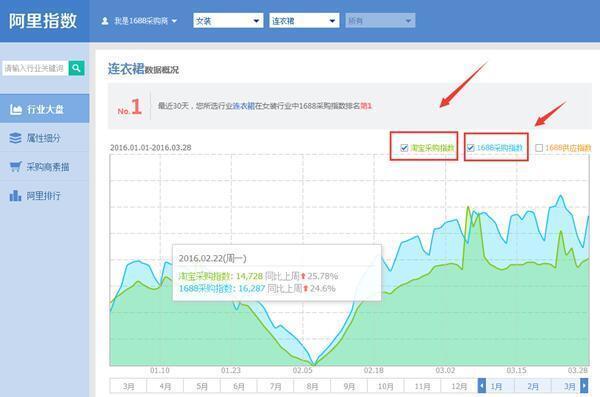Open the disabled third-level category dropdown
The image size is (600, 397).
coord(380,21)
